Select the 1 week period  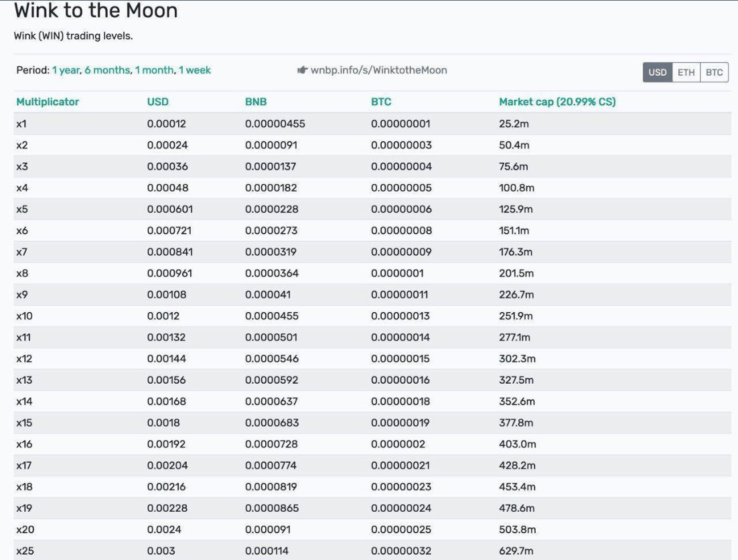(195, 70)
